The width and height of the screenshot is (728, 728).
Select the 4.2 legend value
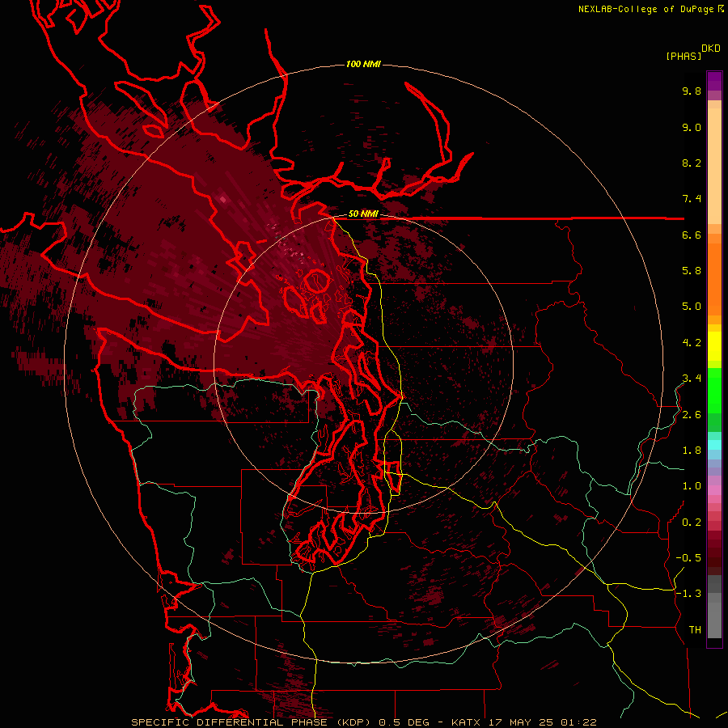(x=692, y=343)
